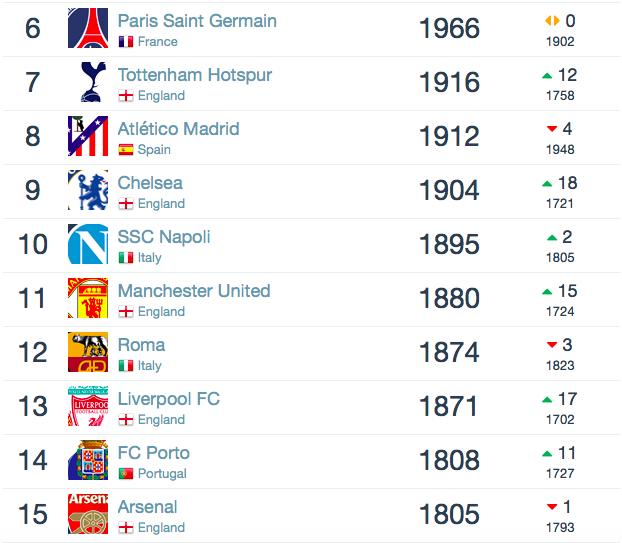Click the Manchester United crest

(x=88, y=298)
